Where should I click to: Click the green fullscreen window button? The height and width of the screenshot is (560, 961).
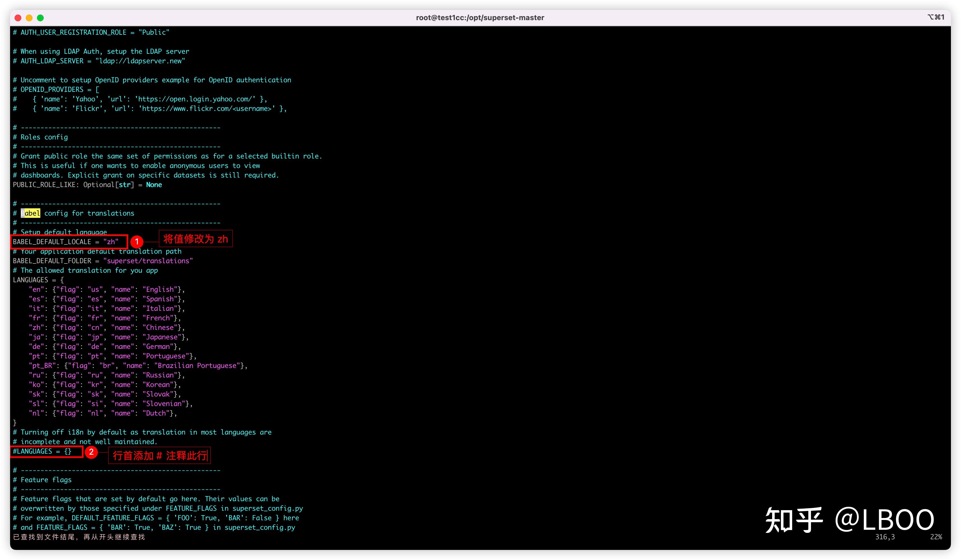coord(40,18)
